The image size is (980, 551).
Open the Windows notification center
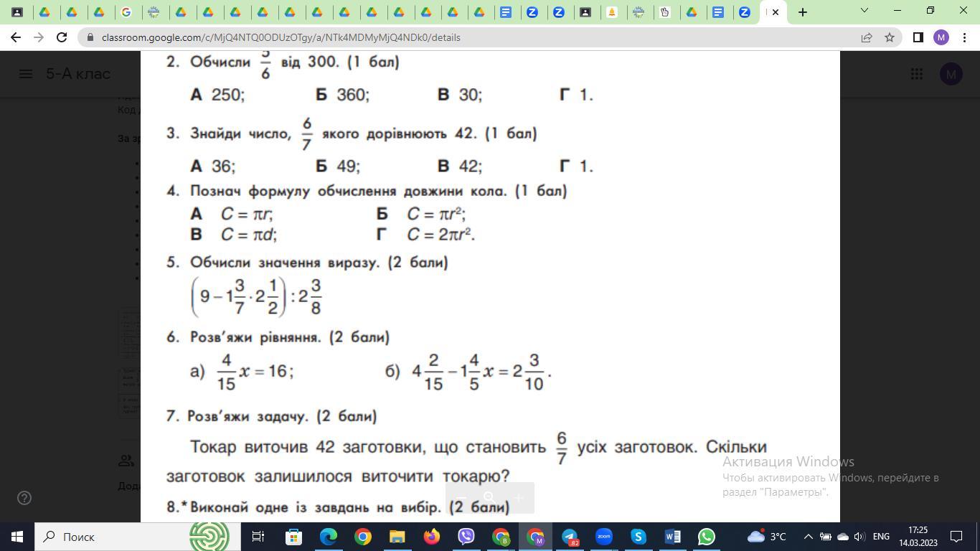pyautogui.click(x=956, y=537)
